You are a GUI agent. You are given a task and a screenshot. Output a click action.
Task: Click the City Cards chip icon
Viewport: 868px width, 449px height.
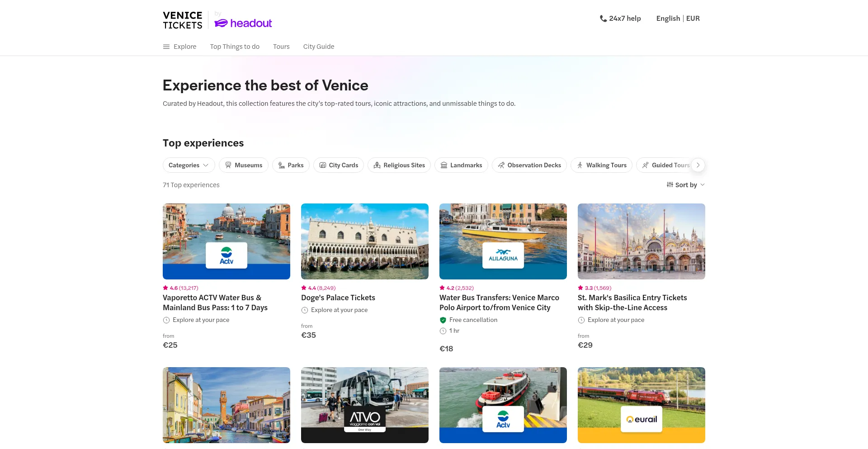coord(323,165)
